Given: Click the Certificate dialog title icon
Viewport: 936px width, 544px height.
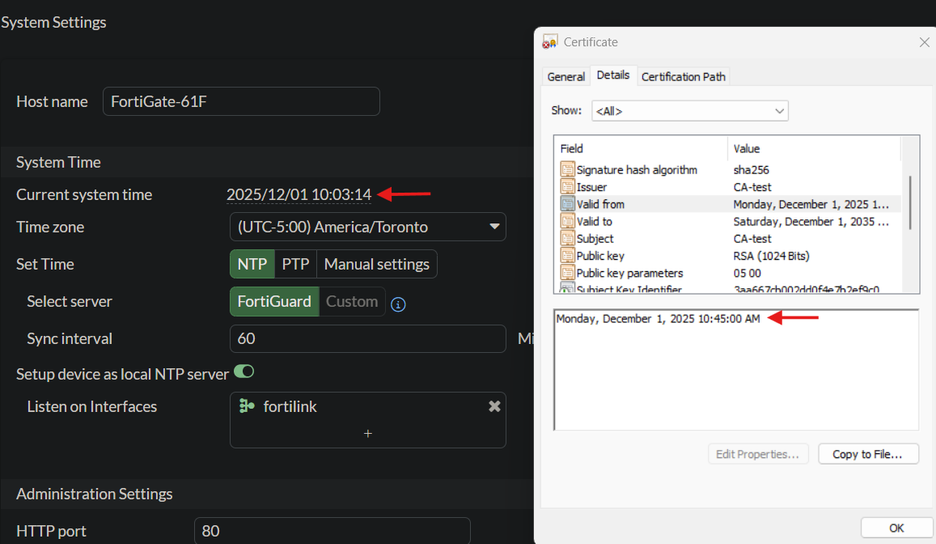Looking at the screenshot, I should click(x=550, y=42).
